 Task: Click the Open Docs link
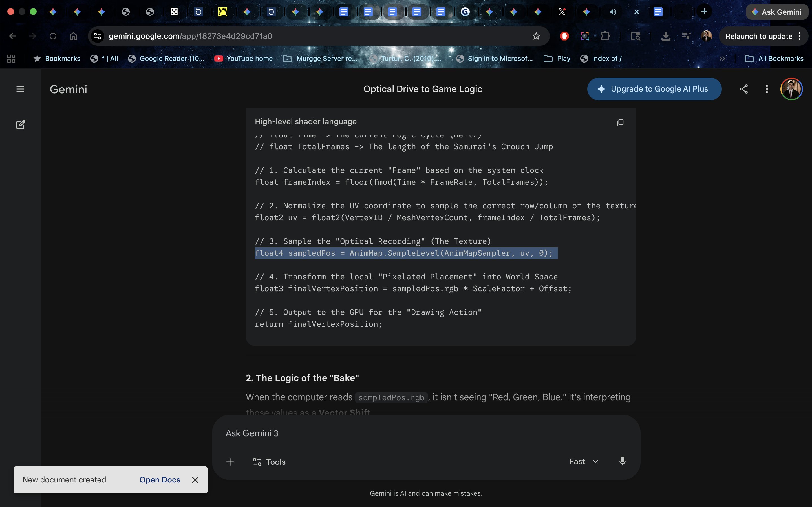coord(160,480)
